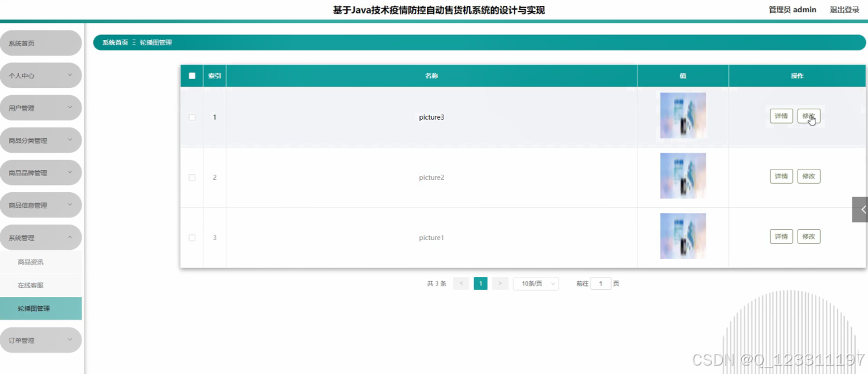Open the picture3 thumbnail image
868x374 pixels.
pos(683,116)
